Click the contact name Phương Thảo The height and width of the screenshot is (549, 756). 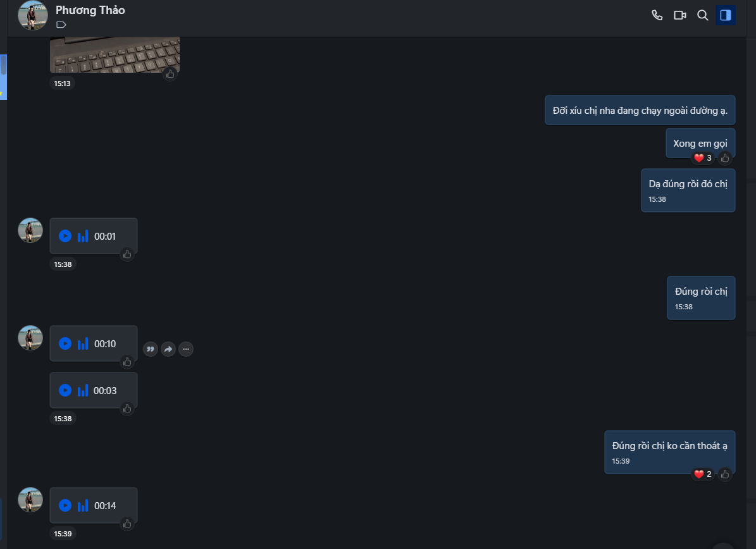pos(90,10)
